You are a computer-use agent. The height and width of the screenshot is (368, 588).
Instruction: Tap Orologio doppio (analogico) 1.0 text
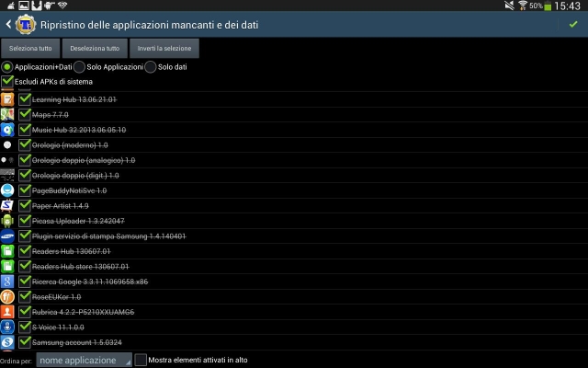pos(84,160)
